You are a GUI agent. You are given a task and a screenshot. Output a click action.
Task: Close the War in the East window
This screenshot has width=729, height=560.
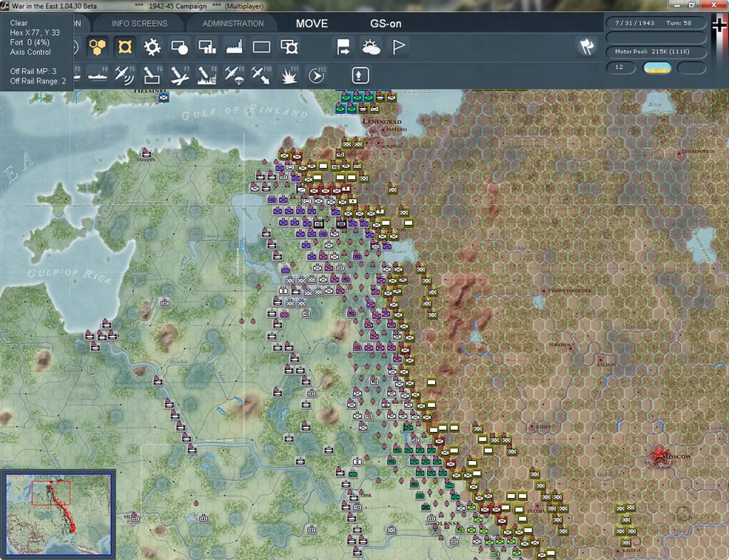713,5
